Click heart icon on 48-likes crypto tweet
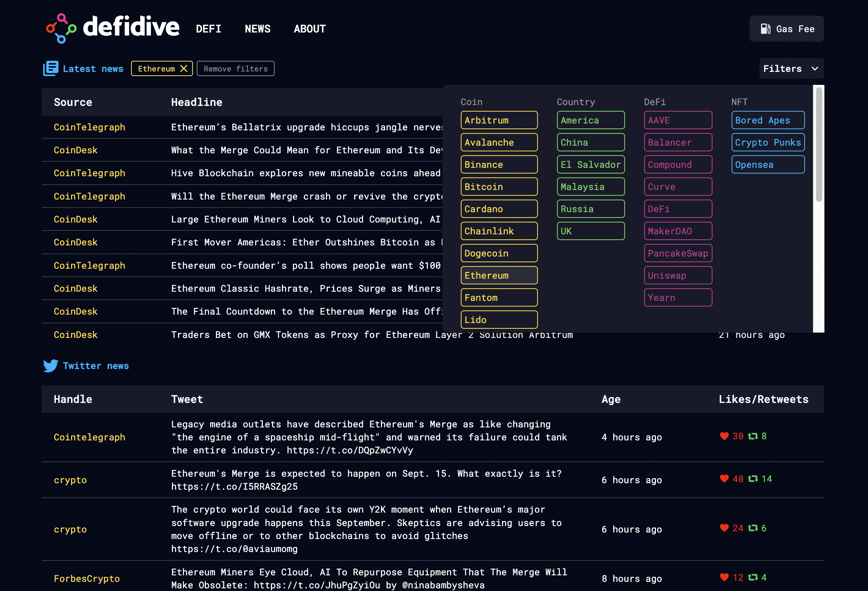Screen dimensions: 868x591 724,479
